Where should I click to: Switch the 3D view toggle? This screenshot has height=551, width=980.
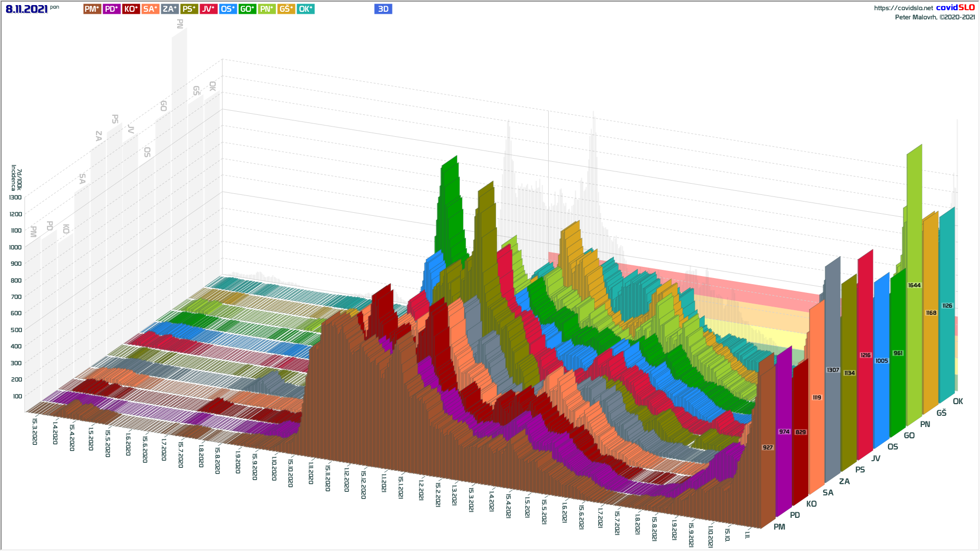click(x=383, y=9)
